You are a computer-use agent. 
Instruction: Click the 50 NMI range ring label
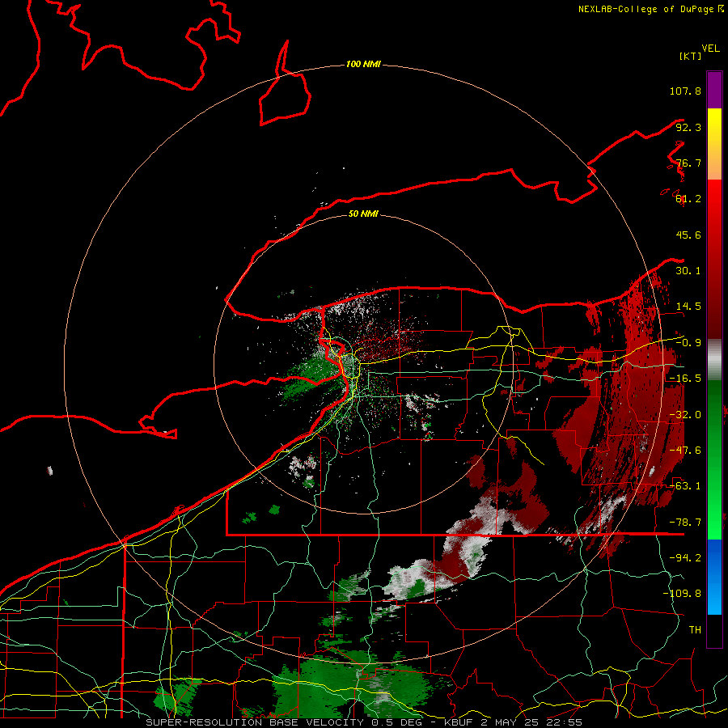363,214
